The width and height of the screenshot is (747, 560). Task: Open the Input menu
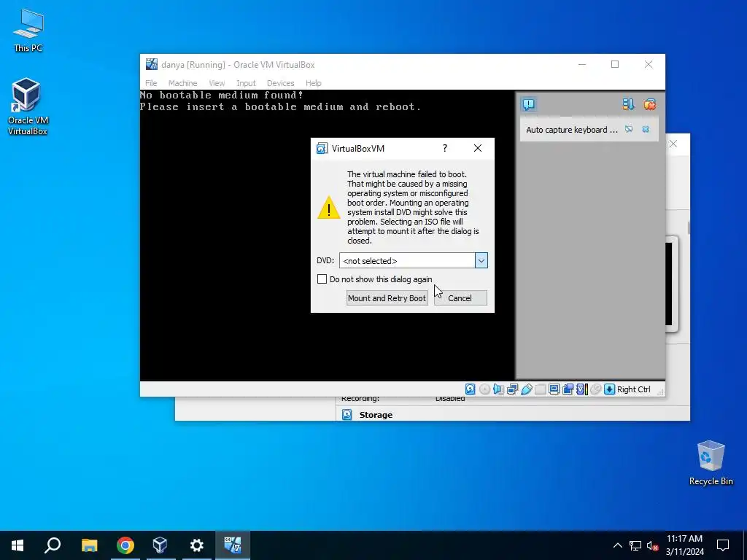pos(246,83)
